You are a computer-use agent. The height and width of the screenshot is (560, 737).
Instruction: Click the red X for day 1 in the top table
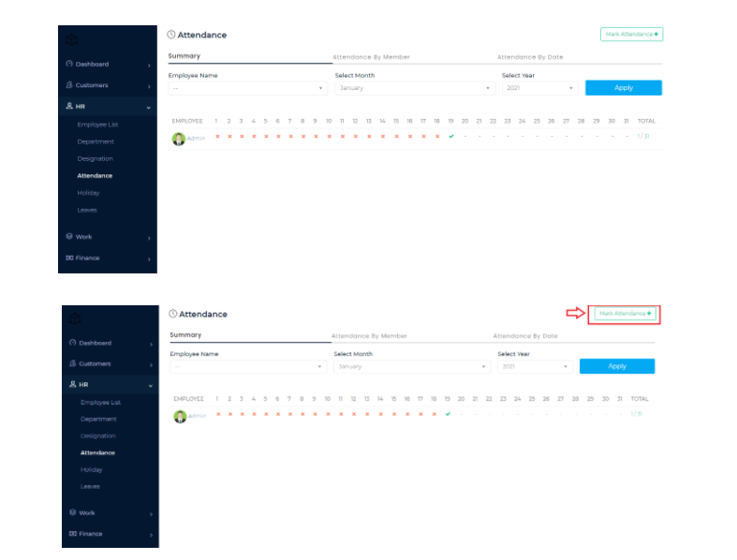[216, 137]
